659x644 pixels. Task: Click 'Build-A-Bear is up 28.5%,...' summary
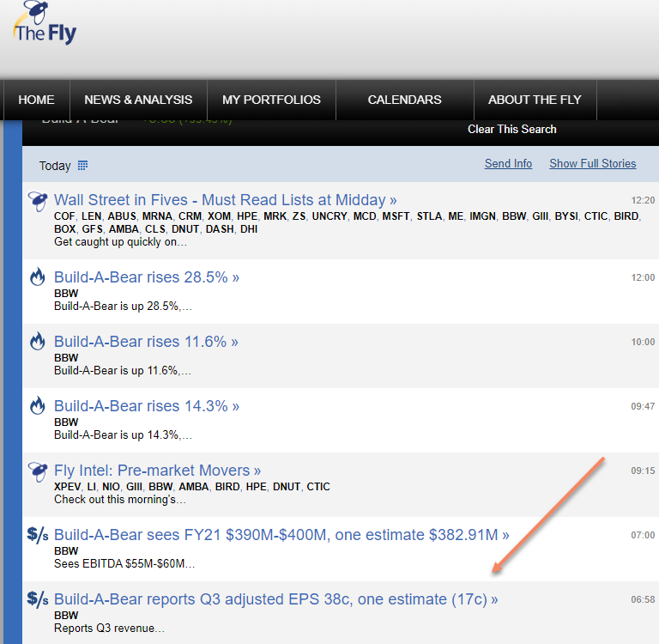[x=123, y=307]
